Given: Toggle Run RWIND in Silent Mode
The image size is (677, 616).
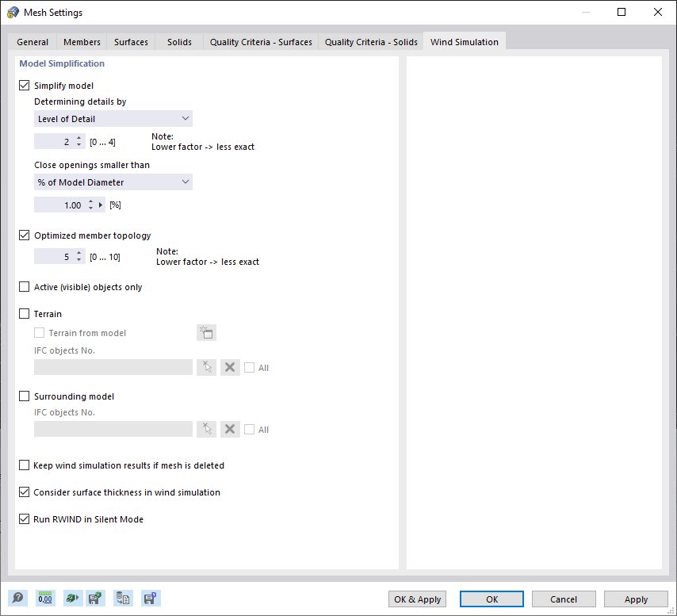Looking at the screenshot, I should 24,518.
